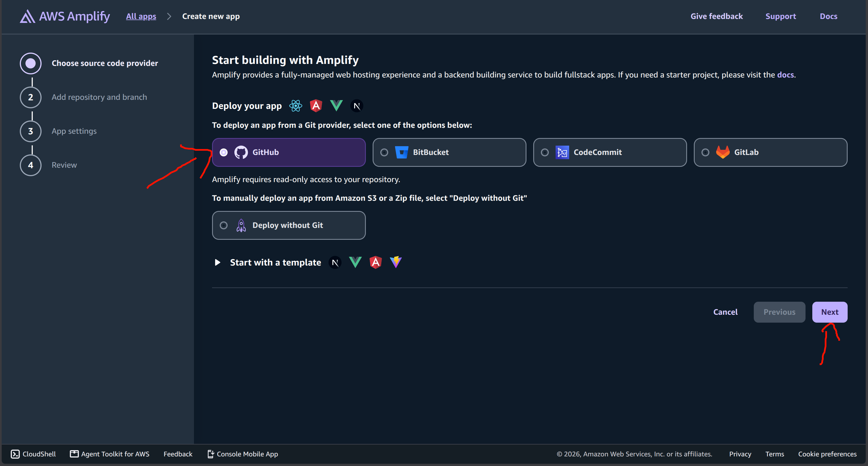868x466 pixels.
Task: Click the Next button
Action: coord(830,312)
